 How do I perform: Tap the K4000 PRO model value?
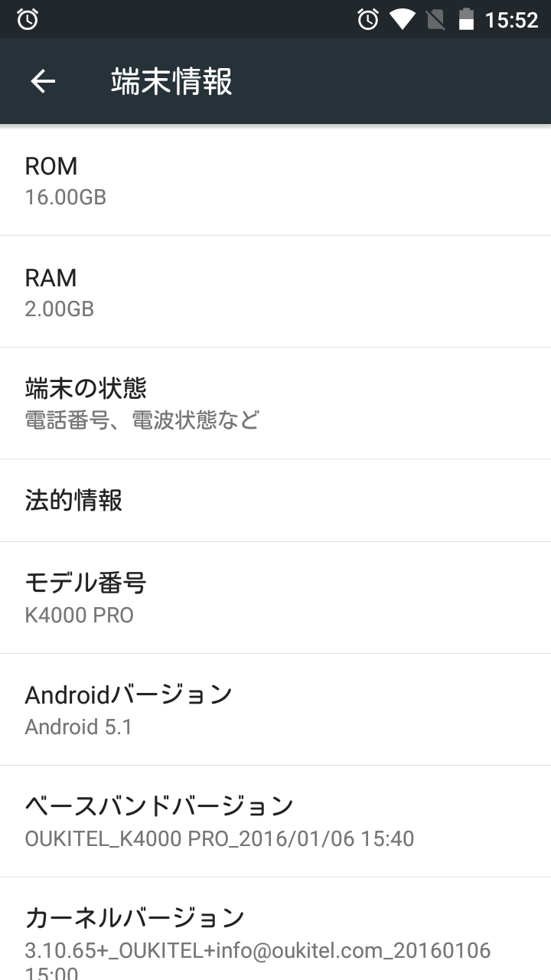pyautogui.click(x=80, y=615)
